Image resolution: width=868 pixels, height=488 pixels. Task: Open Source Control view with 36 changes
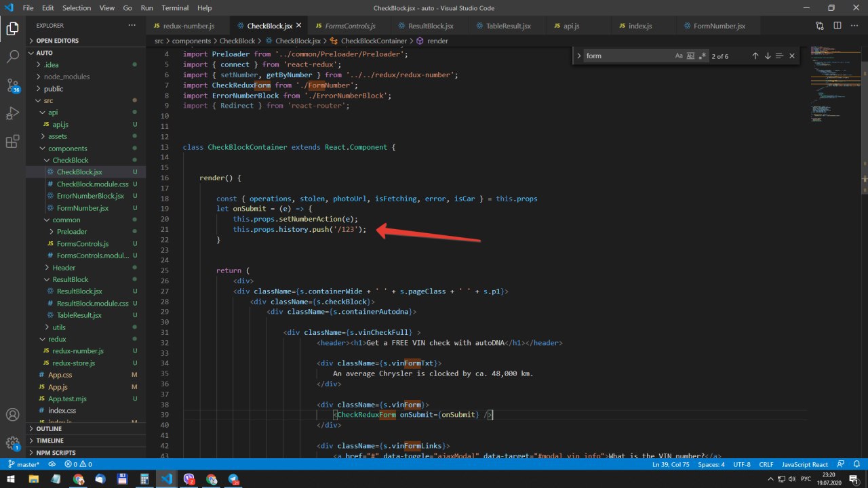click(12, 85)
